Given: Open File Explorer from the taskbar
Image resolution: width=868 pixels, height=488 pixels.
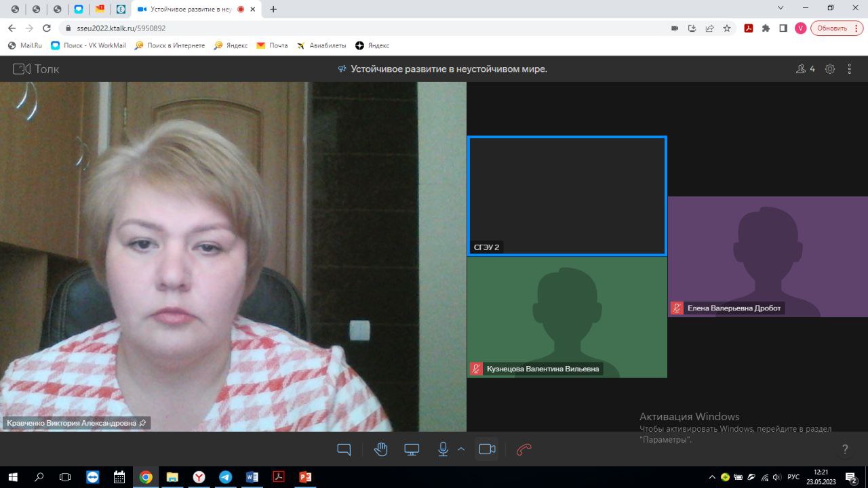Looking at the screenshot, I should (x=172, y=477).
